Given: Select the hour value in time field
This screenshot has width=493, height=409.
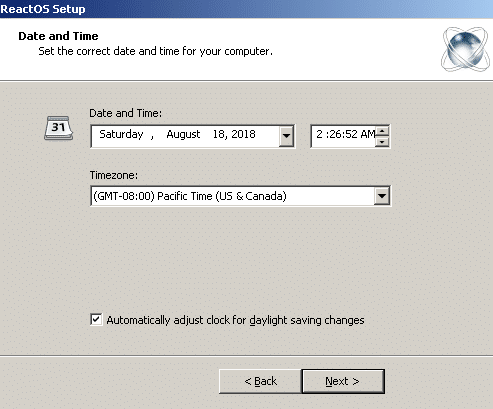Looking at the screenshot, I should (319, 134).
